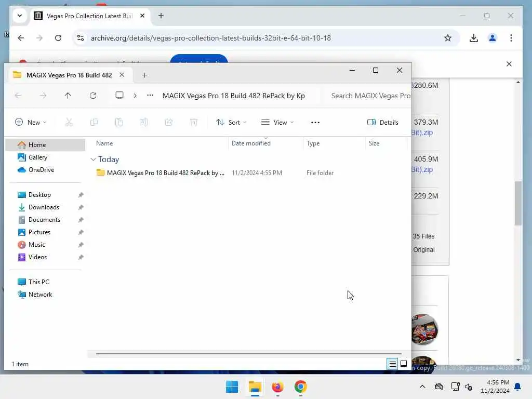
Task: Click the Cut scissors icon
Action: (69, 122)
